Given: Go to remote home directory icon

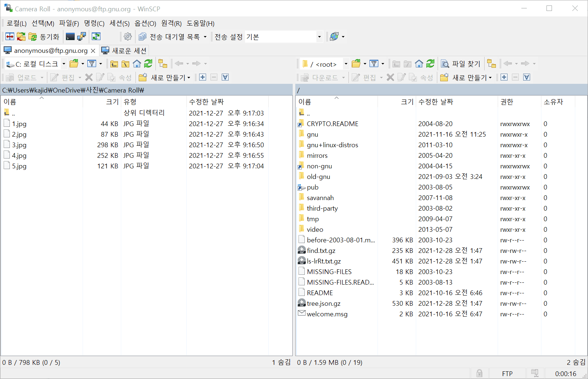Looking at the screenshot, I should [x=419, y=64].
